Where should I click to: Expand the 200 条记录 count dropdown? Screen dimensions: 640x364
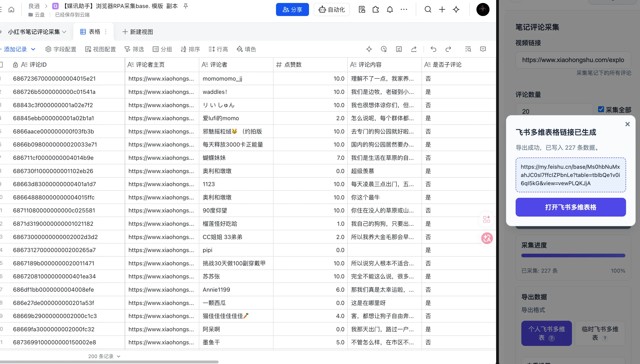click(104, 356)
